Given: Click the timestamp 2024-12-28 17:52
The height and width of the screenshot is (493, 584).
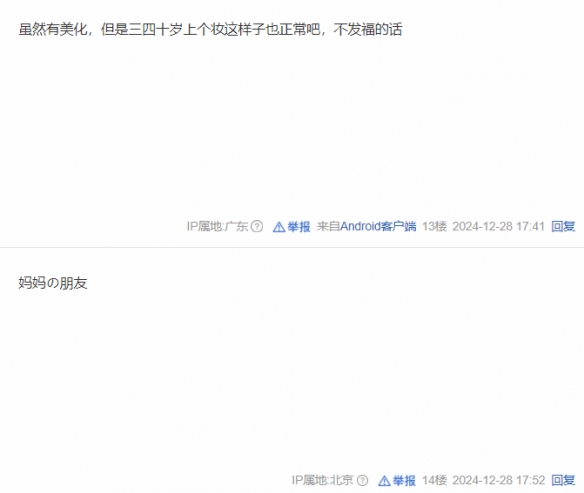Looking at the screenshot, I should [498, 480].
